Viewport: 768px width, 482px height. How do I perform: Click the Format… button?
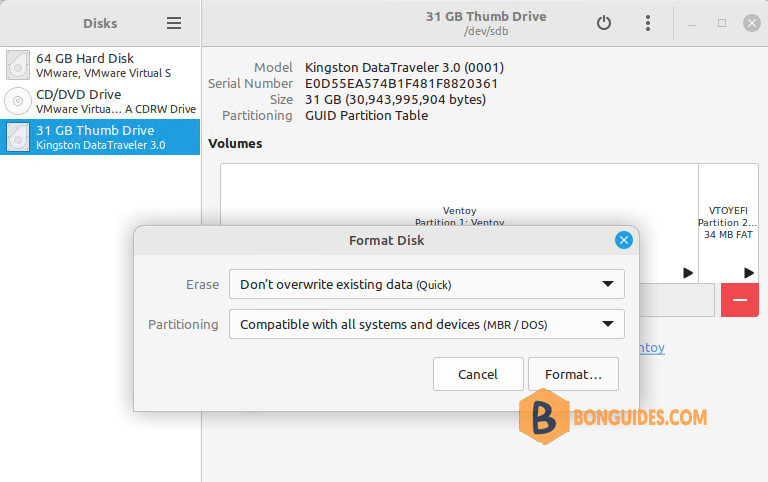[573, 374]
